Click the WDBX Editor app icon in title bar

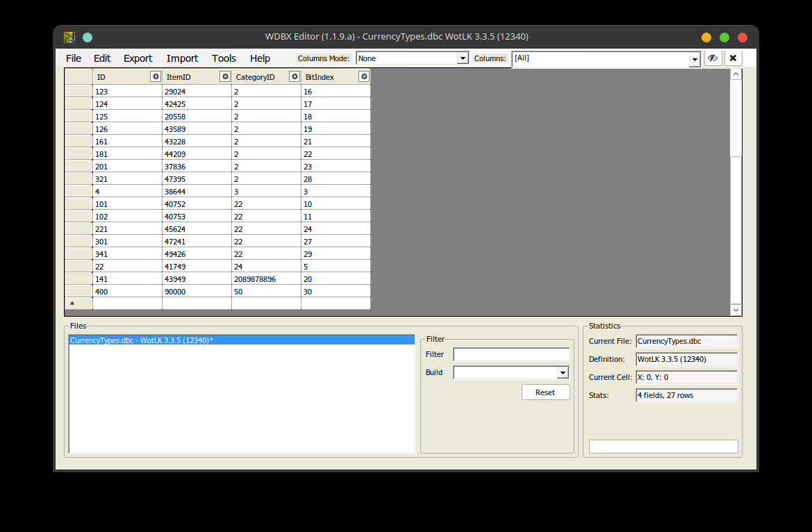(69, 38)
